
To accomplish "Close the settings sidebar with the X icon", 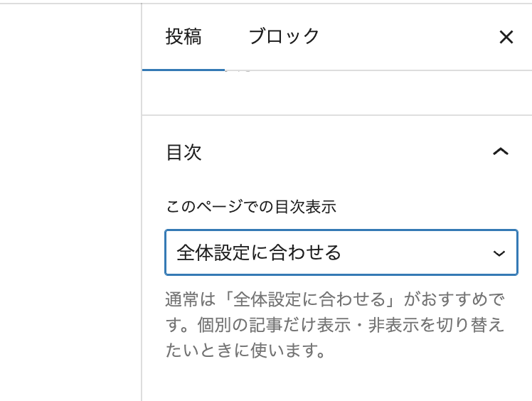I will pos(506,38).
